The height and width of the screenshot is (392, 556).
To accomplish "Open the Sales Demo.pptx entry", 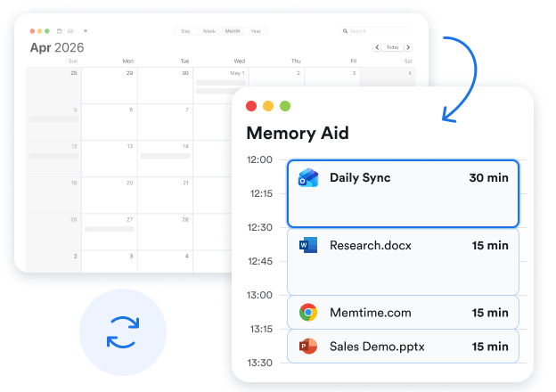I will (x=403, y=347).
